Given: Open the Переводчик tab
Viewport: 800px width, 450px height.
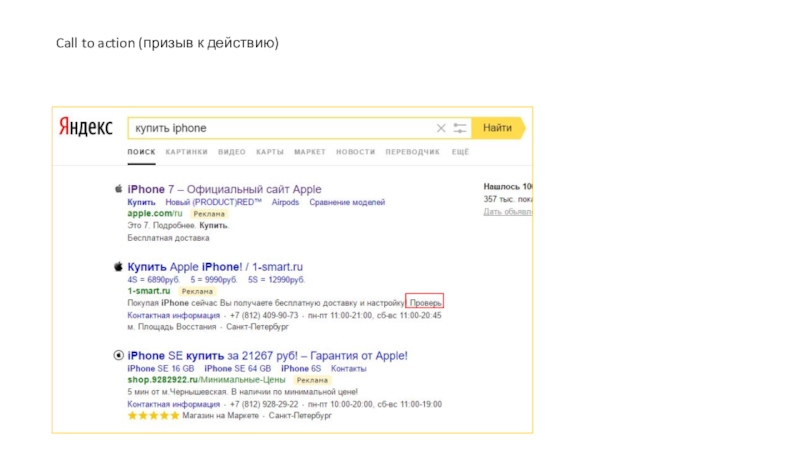Looking at the screenshot, I should 413,152.
